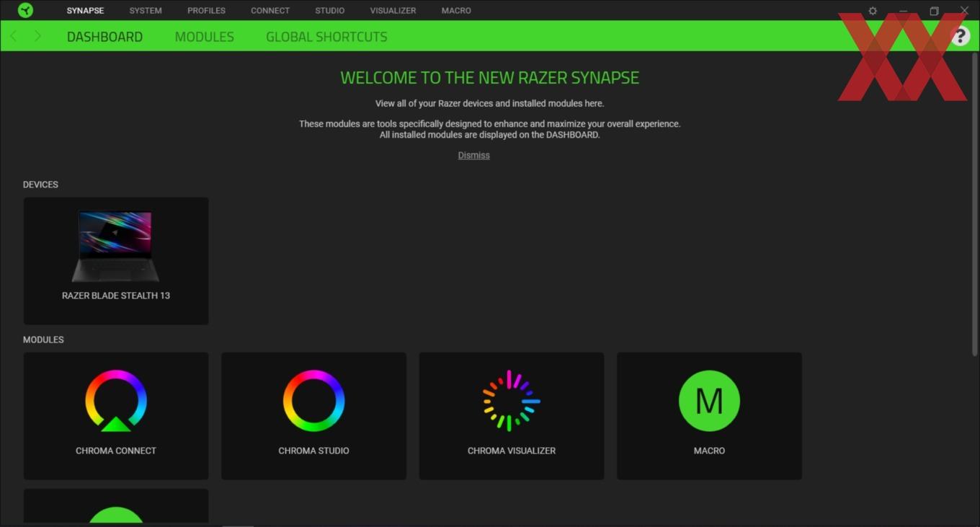The width and height of the screenshot is (980, 527).
Task: Click the CHROMA CONNECT label
Action: click(x=116, y=451)
